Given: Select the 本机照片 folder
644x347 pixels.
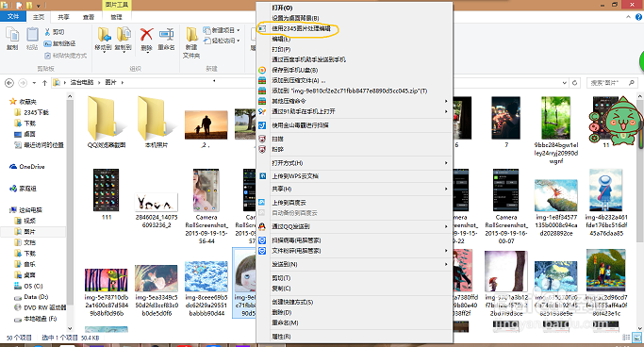Looking at the screenshot, I should click(x=157, y=122).
